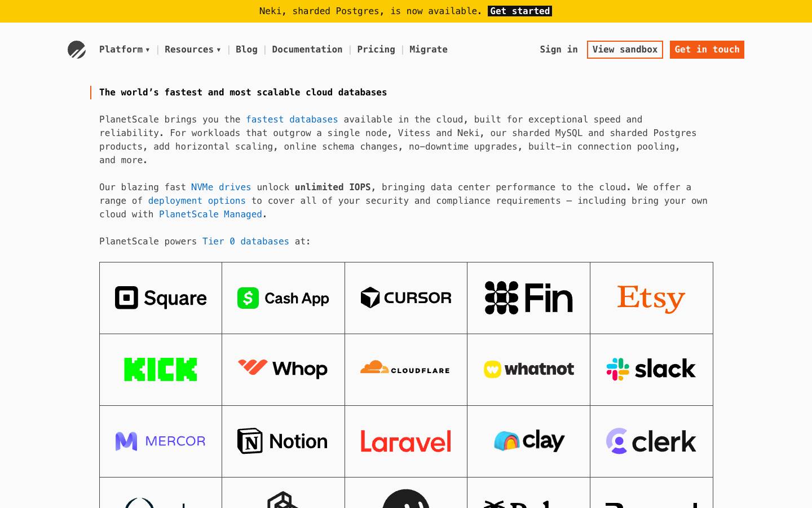The width and height of the screenshot is (812, 508).
Task: Open the Platform dropdown menu
Action: 125,50
